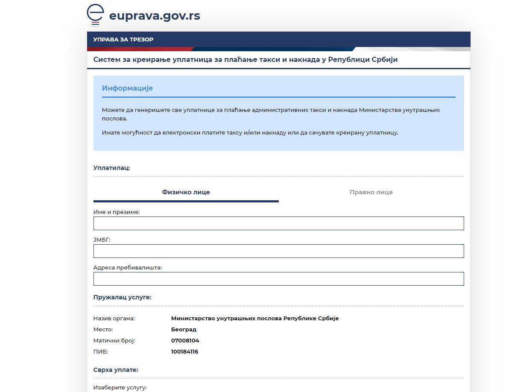Viewport: 532px width, 392px height.
Task: Click the Име и презиме field label
Action: click(x=117, y=212)
